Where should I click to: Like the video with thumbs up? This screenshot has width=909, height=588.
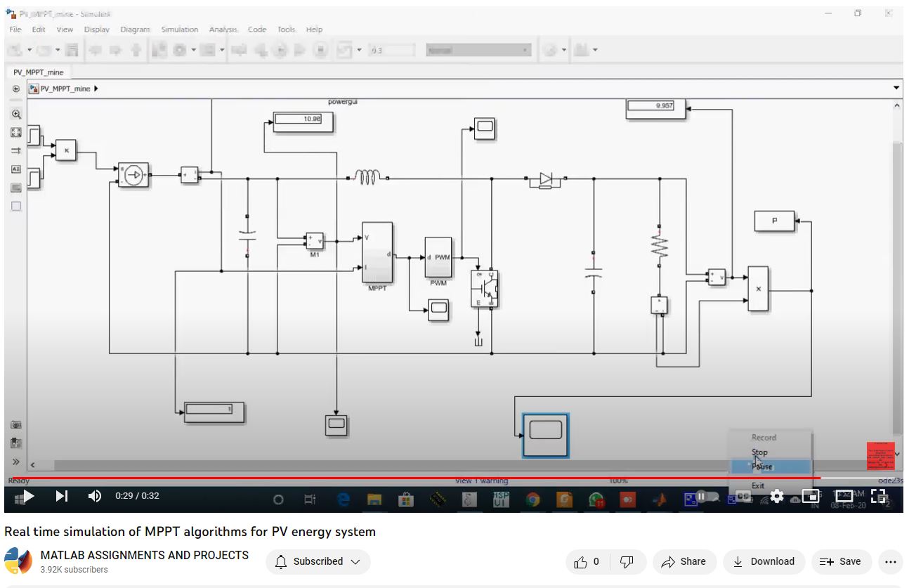click(x=587, y=561)
